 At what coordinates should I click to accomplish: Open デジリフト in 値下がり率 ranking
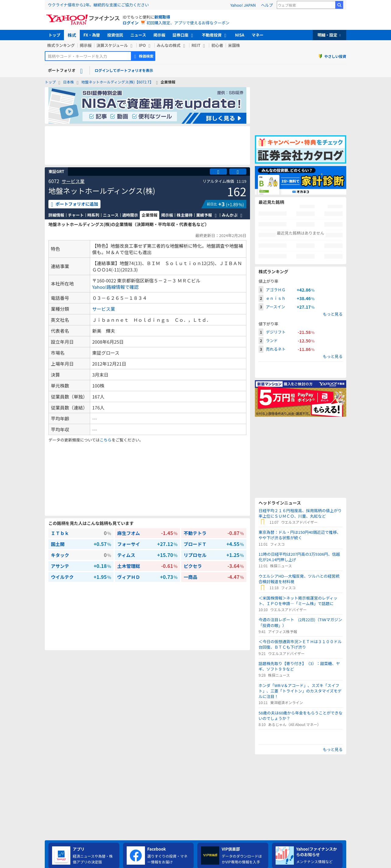coord(276,332)
